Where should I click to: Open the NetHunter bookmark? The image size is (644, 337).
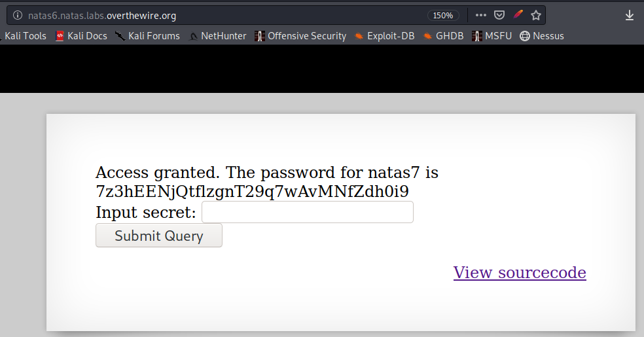(x=218, y=36)
